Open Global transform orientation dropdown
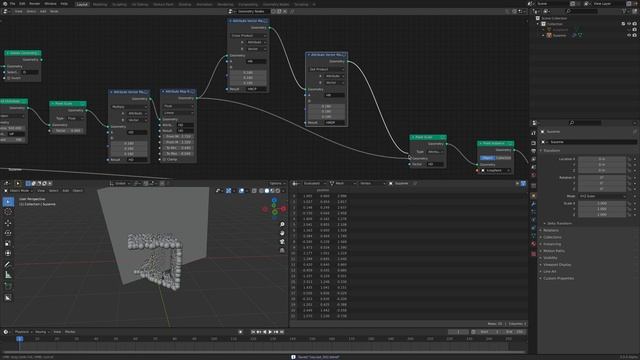This screenshot has height=360, width=640. click(120, 184)
